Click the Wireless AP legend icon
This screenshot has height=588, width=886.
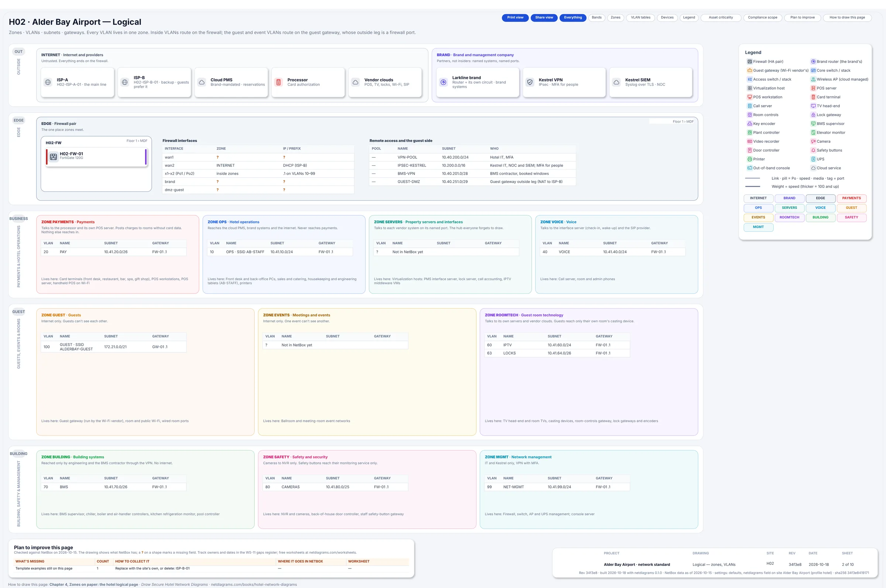(x=813, y=79)
